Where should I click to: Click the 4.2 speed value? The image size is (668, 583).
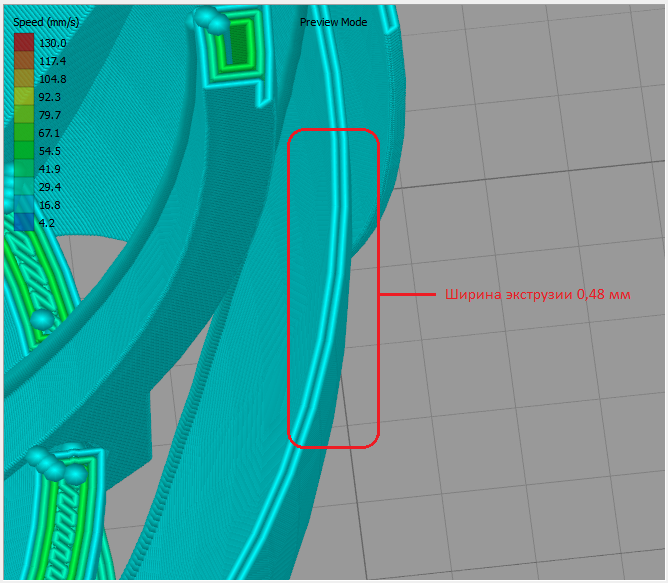click(47, 223)
